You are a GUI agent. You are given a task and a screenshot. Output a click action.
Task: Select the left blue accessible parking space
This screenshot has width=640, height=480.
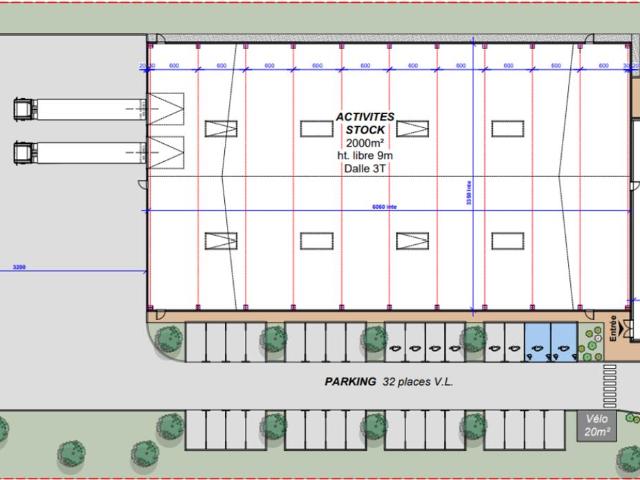click(538, 342)
